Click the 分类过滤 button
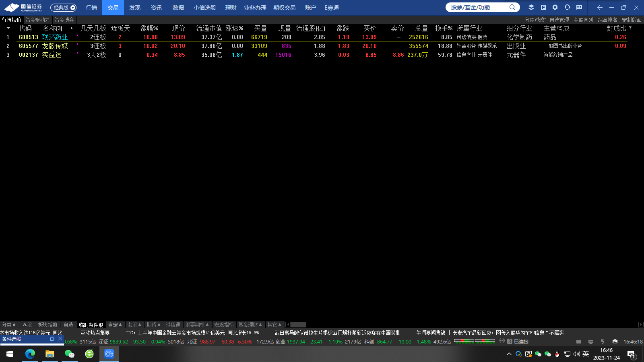This screenshot has width=644, height=362. coord(535,20)
